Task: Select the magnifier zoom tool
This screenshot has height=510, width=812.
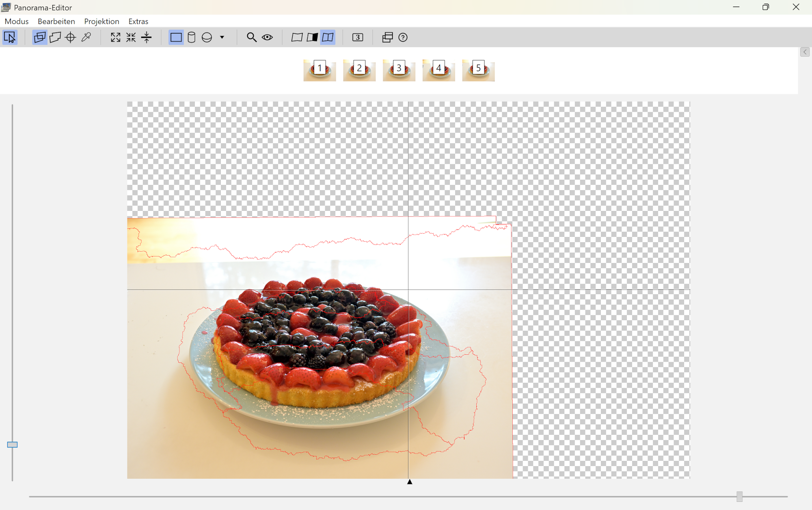Action: 251,37
